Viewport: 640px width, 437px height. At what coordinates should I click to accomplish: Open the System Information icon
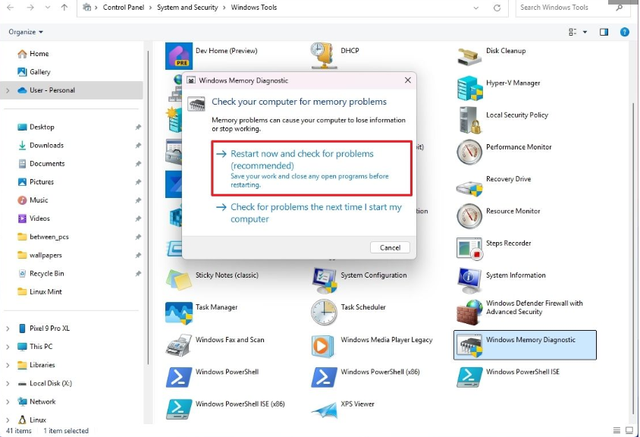pyautogui.click(x=469, y=281)
